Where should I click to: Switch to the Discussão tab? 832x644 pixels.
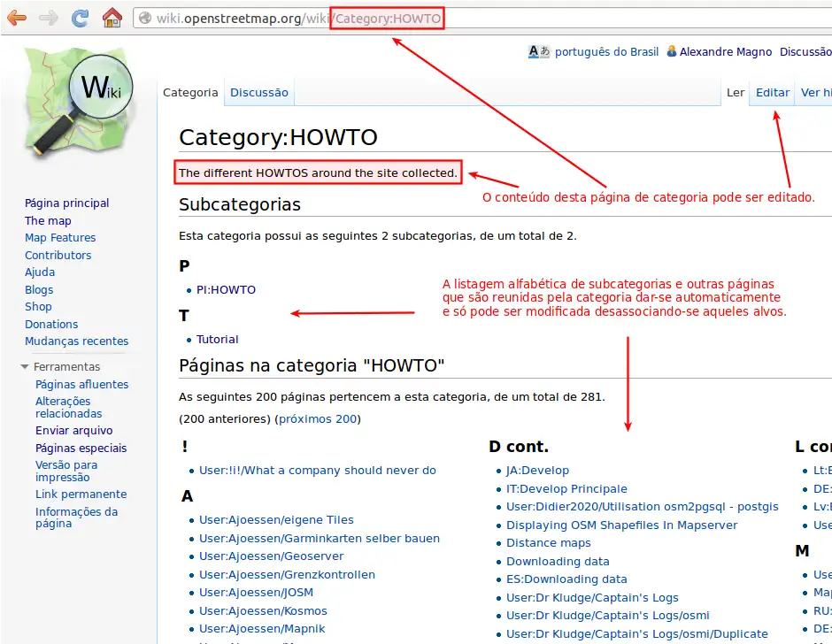point(259,92)
